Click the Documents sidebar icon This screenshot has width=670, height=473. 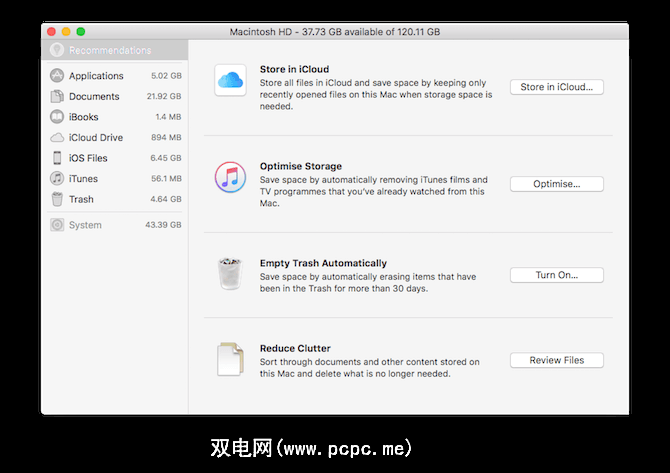point(57,96)
